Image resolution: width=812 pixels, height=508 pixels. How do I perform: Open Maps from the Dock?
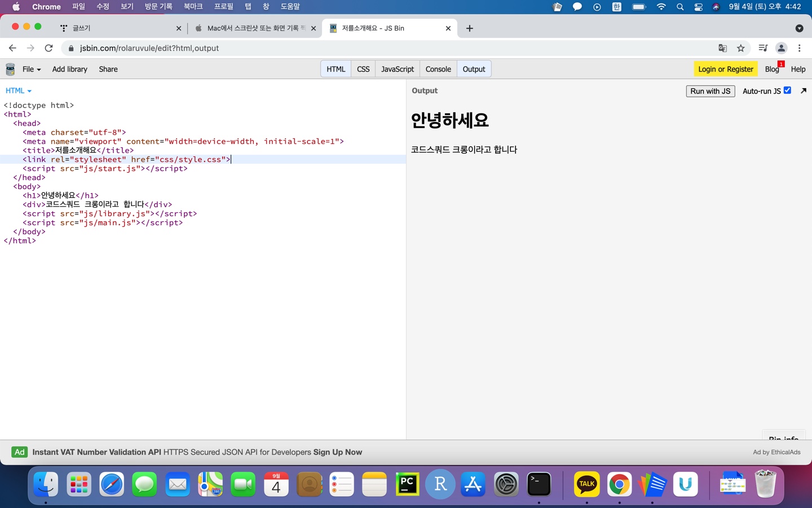[210, 484]
